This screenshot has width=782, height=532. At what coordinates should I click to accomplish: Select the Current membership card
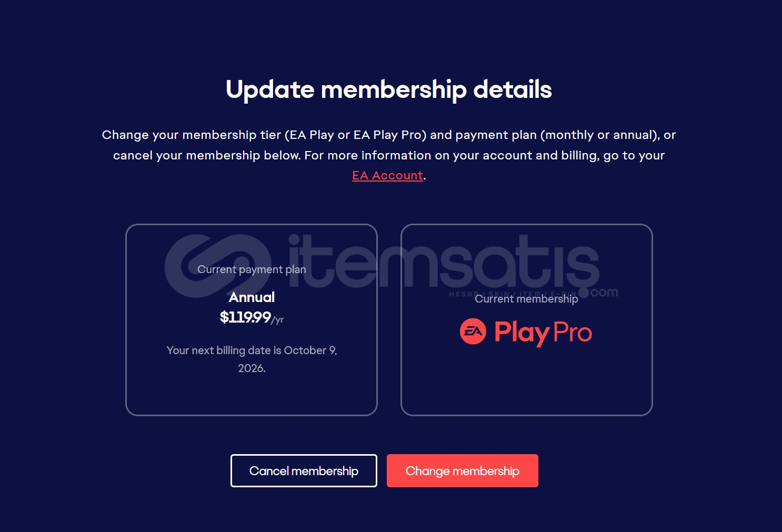(x=526, y=384)
